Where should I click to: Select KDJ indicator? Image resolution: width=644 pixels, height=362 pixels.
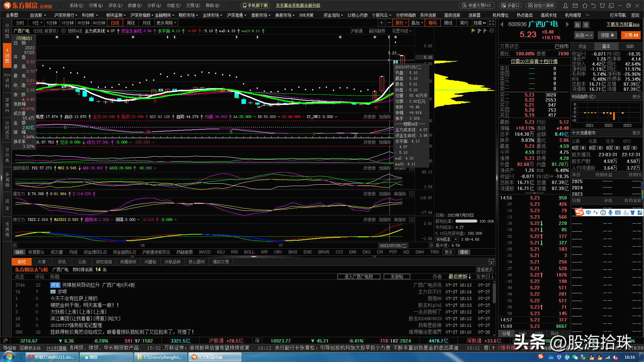(221, 252)
